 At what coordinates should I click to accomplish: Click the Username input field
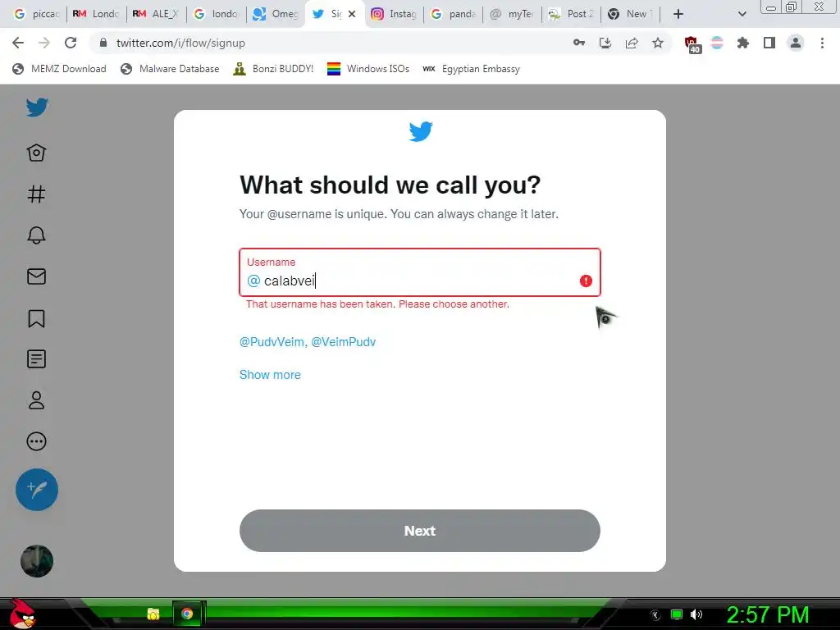419,272
